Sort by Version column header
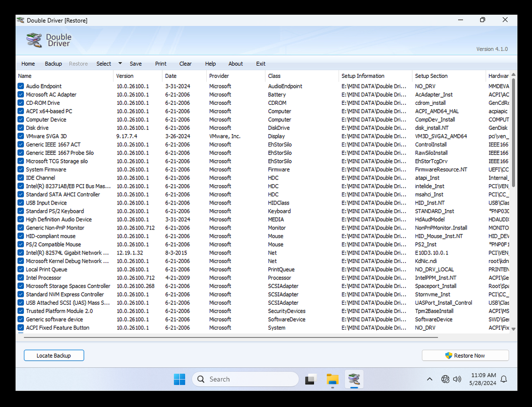This screenshot has height=407, width=532. click(138, 76)
